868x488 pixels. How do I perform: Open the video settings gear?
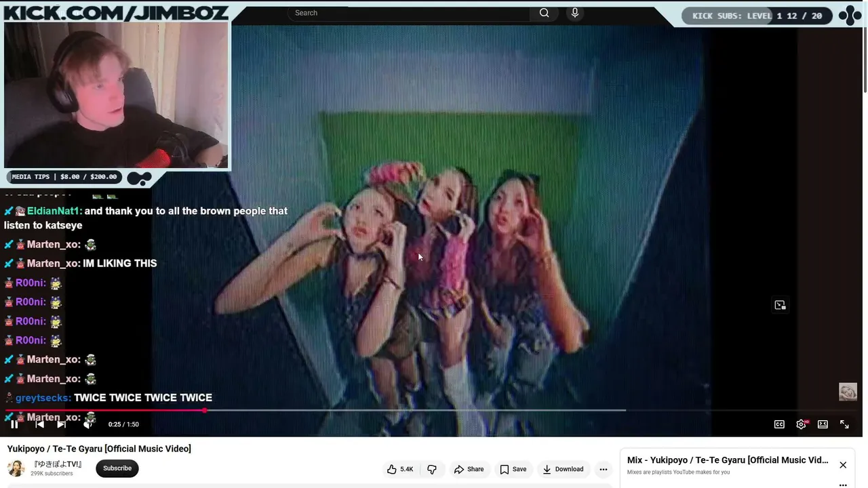pyautogui.click(x=801, y=424)
